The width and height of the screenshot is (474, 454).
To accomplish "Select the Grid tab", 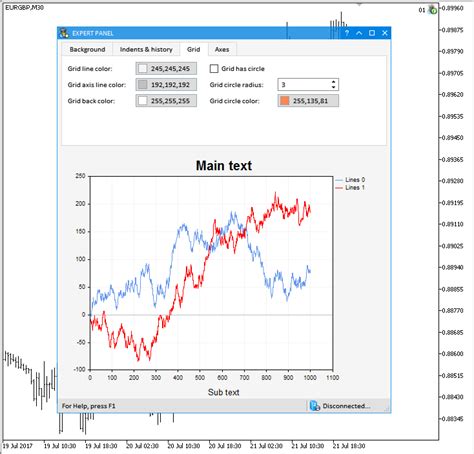I will [x=194, y=49].
